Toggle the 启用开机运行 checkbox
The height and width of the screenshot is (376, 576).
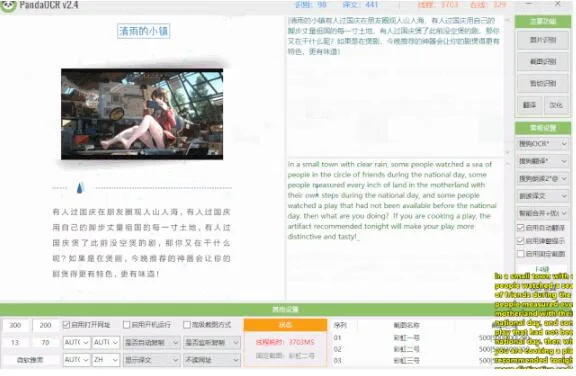point(126,325)
